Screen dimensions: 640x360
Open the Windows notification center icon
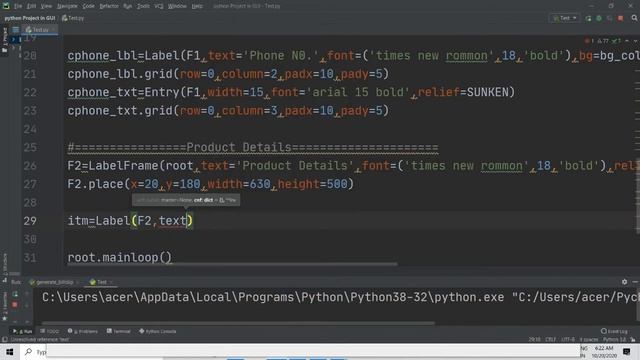[627, 351]
